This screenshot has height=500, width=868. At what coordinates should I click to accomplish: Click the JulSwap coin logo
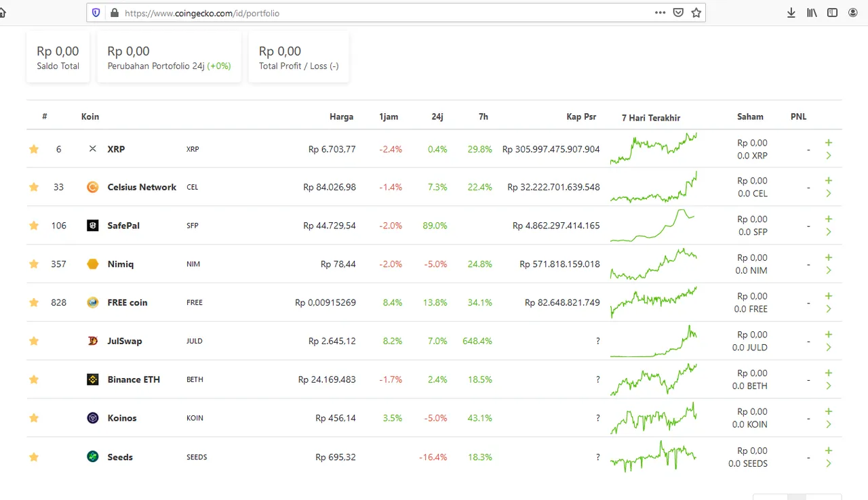click(93, 341)
